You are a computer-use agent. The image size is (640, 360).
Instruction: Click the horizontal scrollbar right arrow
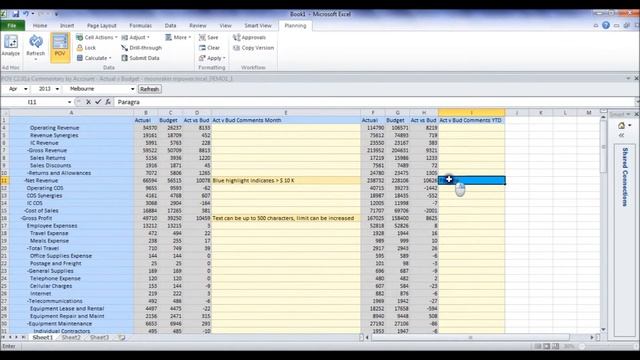coord(592,338)
